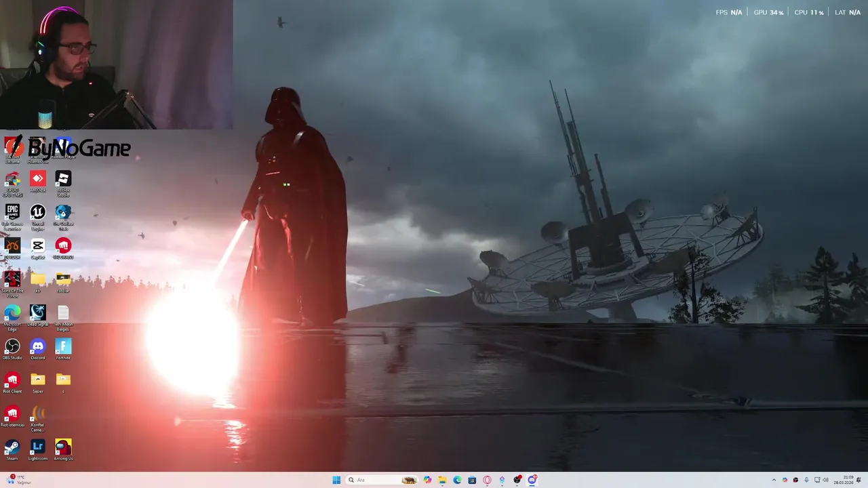Viewport: 868px width, 488px height.
Task: Open the volume control in tray
Action: pyautogui.click(x=825, y=480)
